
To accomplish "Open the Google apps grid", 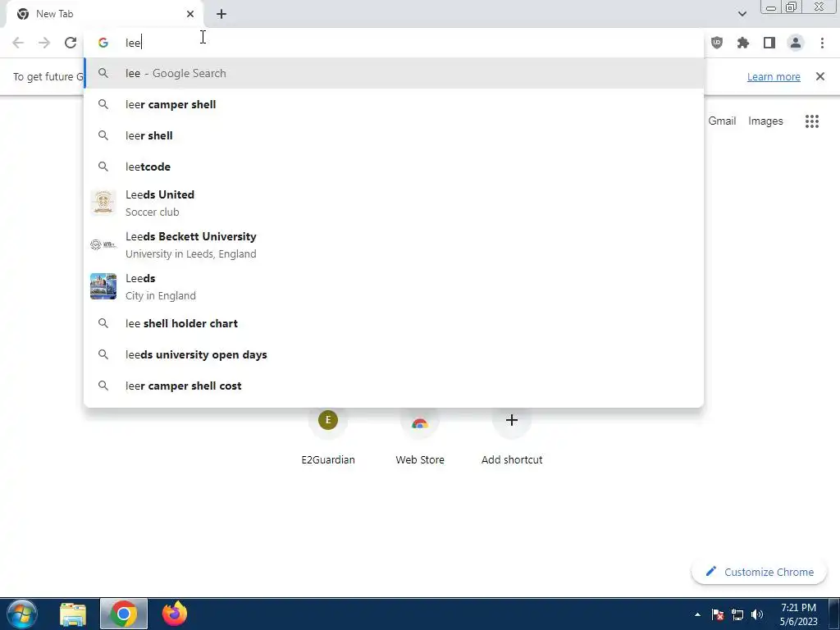I will pos(811,121).
